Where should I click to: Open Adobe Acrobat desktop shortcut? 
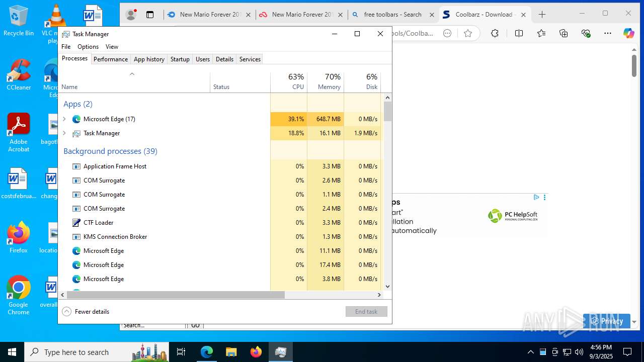click(19, 133)
